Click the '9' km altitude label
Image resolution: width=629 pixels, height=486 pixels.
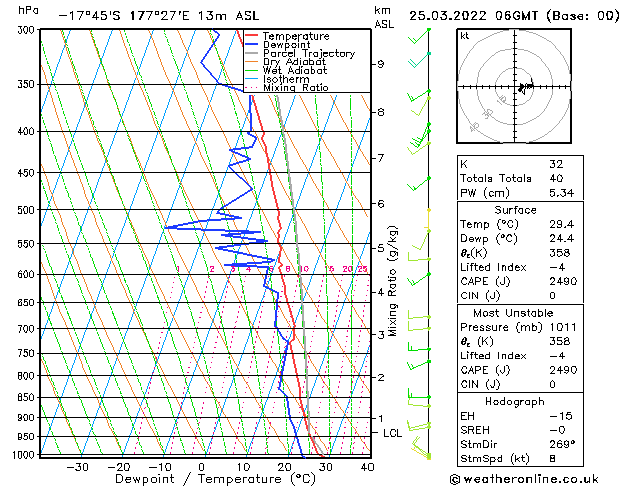381,64
